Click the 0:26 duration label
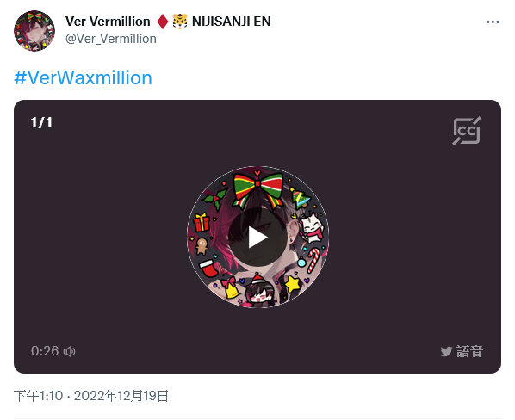This screenshot has width=515, height=420. click(45, 351)
